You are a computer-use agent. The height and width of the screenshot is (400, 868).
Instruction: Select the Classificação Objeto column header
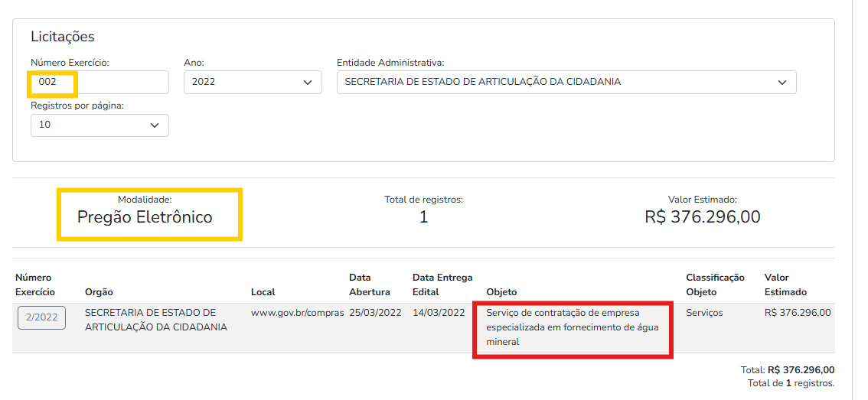tap(715, 285)
